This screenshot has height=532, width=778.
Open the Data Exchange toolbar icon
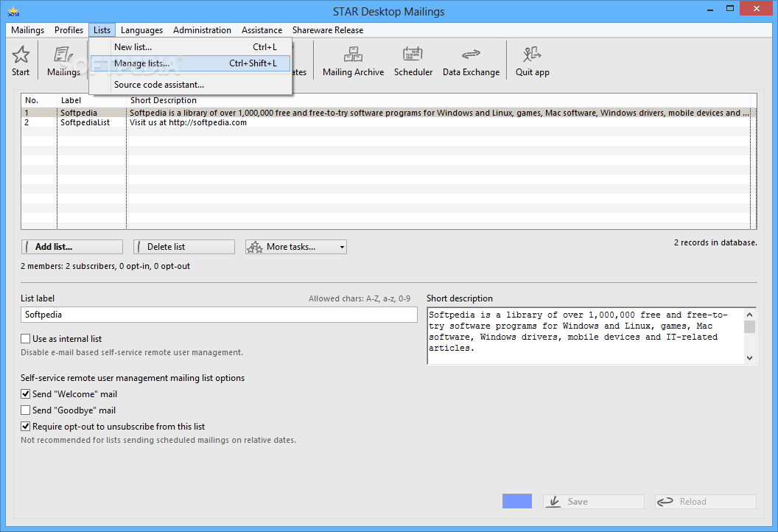coord(471,60)
